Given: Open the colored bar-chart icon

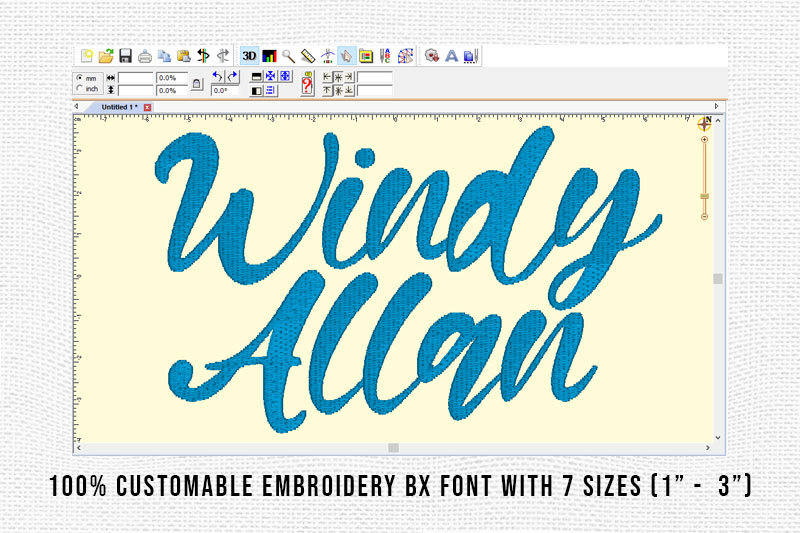Looking at the screenshot, I should pos(269,56).
